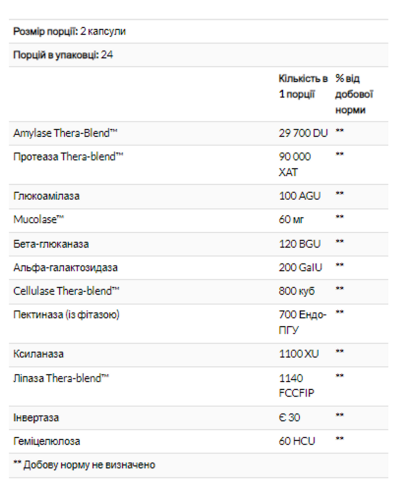Select the 1140 FCCFIP amount
This screenshot has width=400, height=500.
click(296, 386)
